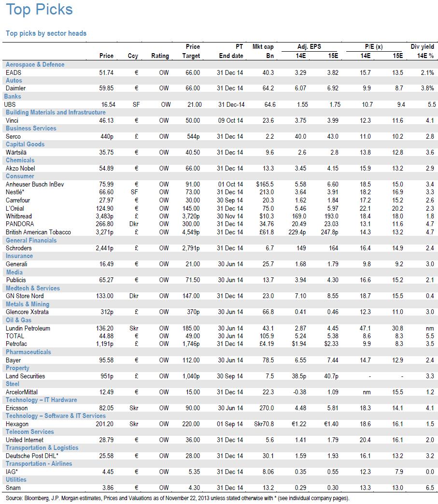Select the Schroders company name
438x504 pixels.
point(19,248)
